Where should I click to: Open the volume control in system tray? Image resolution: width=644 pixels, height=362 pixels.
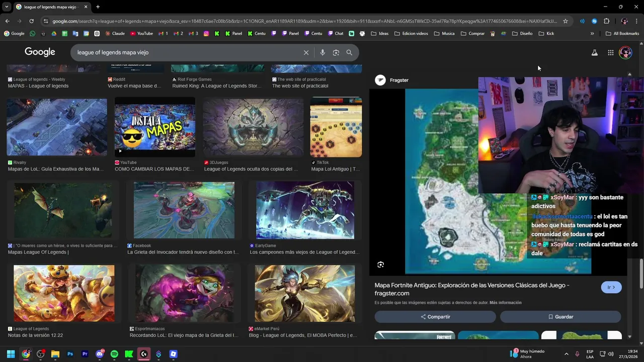(610, 354)
